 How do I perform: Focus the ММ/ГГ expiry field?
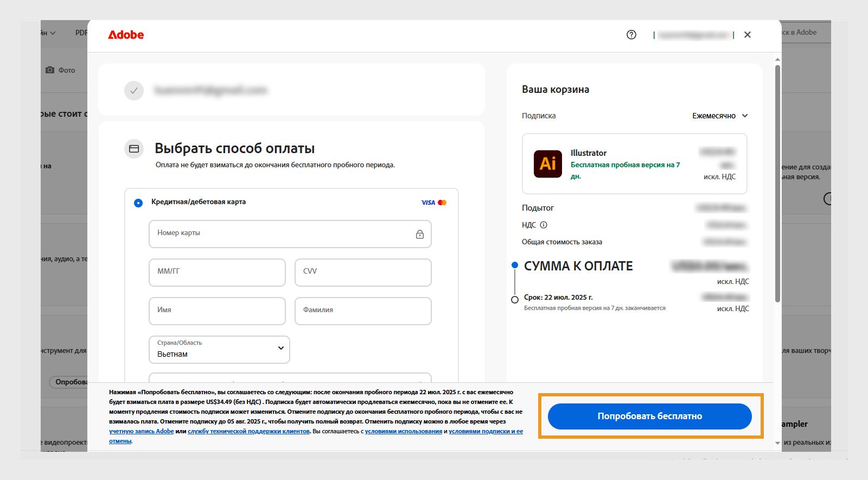tap(217, 273)
